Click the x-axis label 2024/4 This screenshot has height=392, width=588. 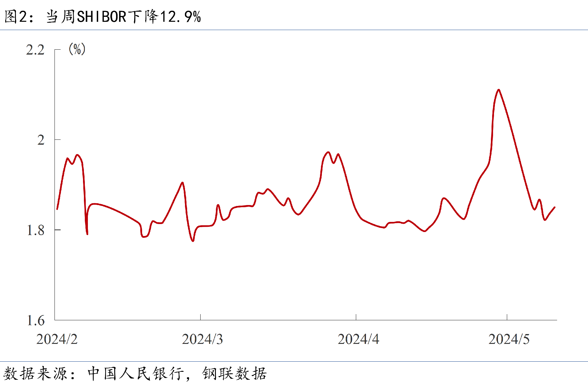click(x=358, y=339)
